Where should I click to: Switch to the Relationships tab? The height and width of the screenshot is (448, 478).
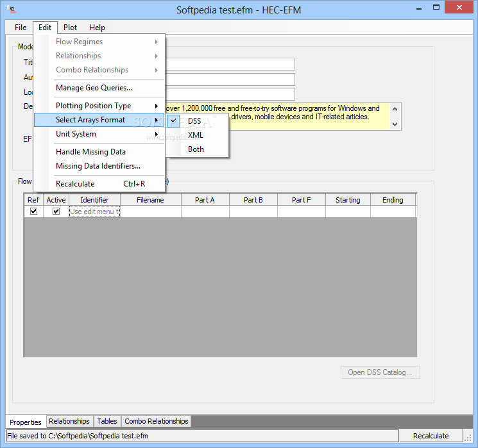69,421
